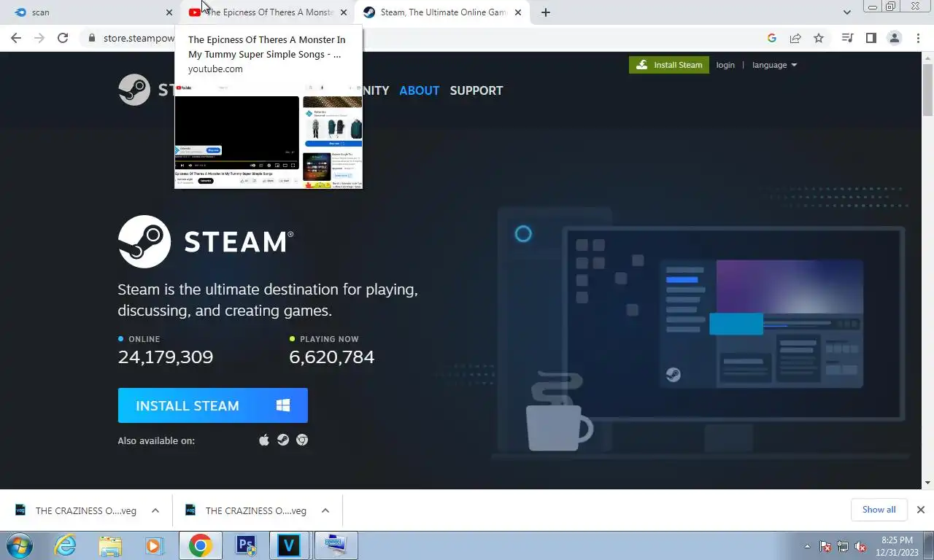The height and width of the screenshot is (560, 934).
Task: Open the Chrome three-dot menu
Action: pyautogui.click(x=918, y=39)
